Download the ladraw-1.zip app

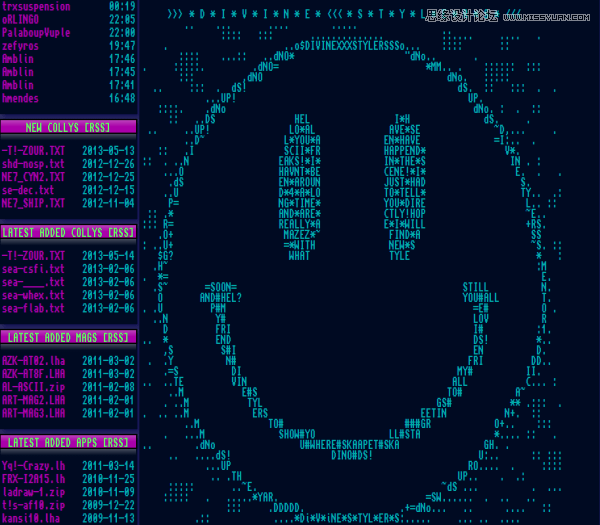(33, 492)
